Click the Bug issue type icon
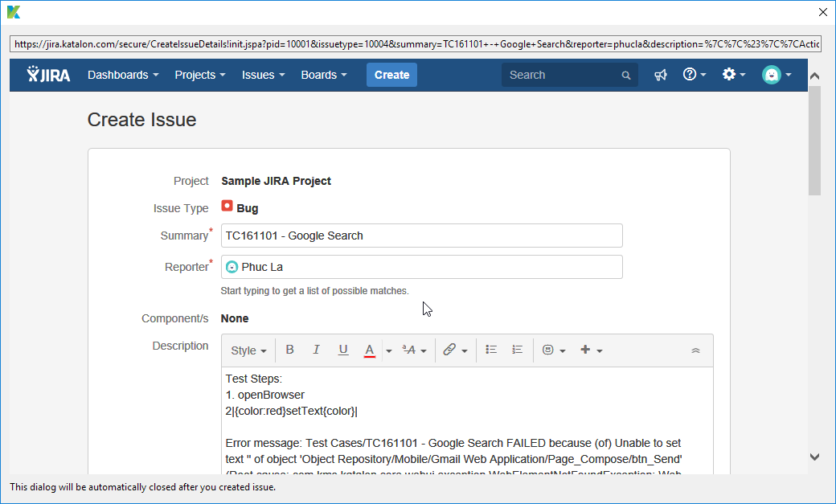 click(x=227, y=206)
